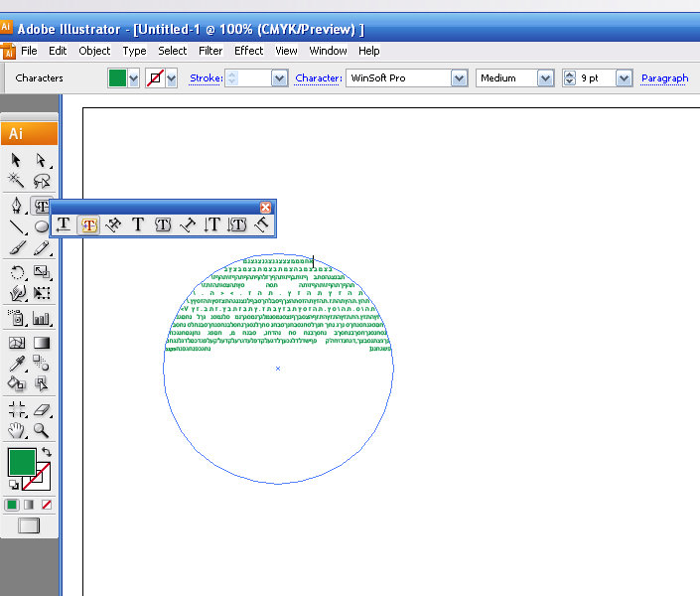This screenshot has width=700, height=596.
Task: Select the Symbol Sprayer tool
Action: tap(17, 318)
